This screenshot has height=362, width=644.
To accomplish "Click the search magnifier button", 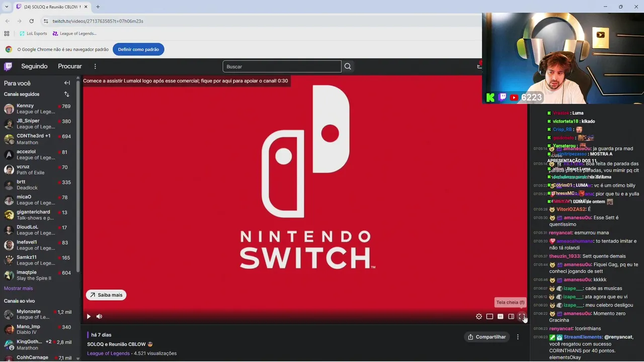I will point(348,66).
